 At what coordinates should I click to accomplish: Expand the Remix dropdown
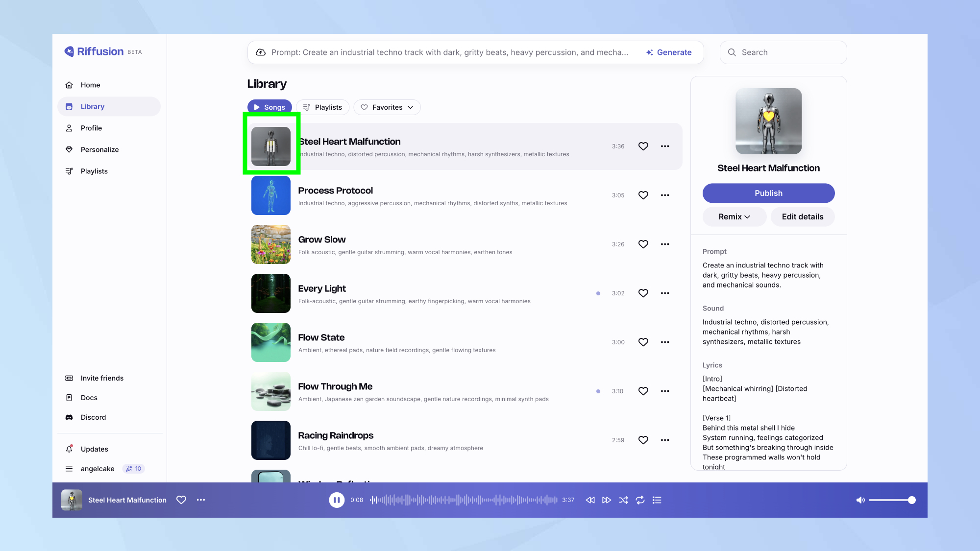pyautogui.click(x=735, y=217)
